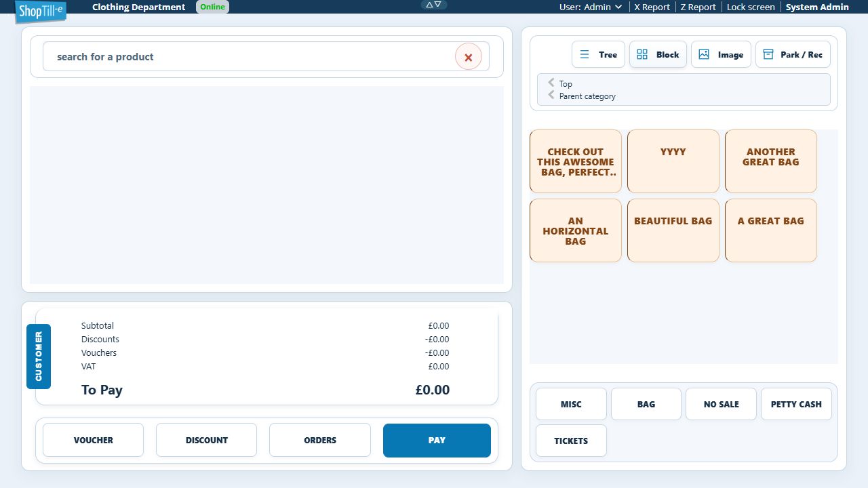Viewport: 868px width, 488px height.
Task: Click the PETTY CASH button
Action: click(x=796, y=404)
